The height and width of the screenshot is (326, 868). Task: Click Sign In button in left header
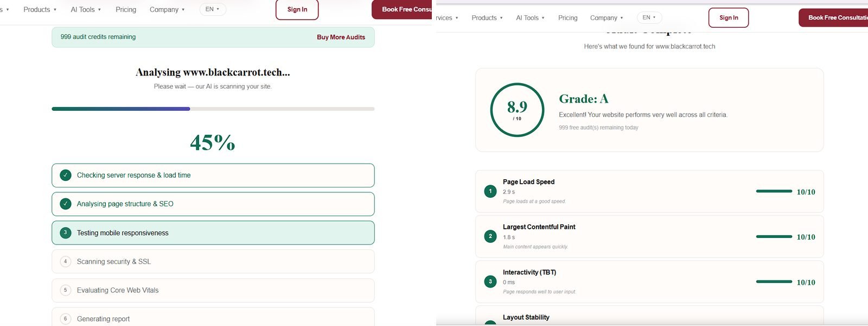coord(297,9)
